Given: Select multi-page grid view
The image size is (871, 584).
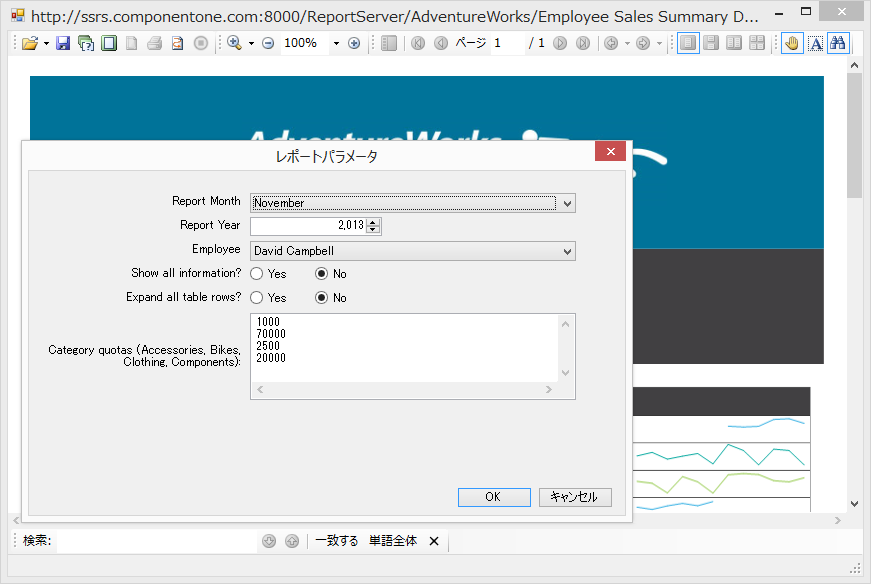Looking at the screenshot, I should 757,43.
